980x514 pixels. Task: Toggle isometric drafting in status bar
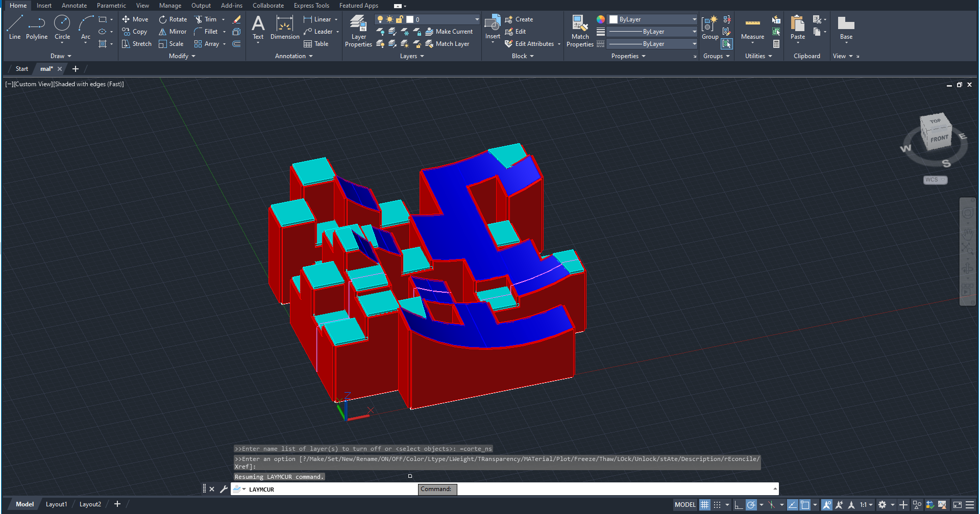click(771, 505)
